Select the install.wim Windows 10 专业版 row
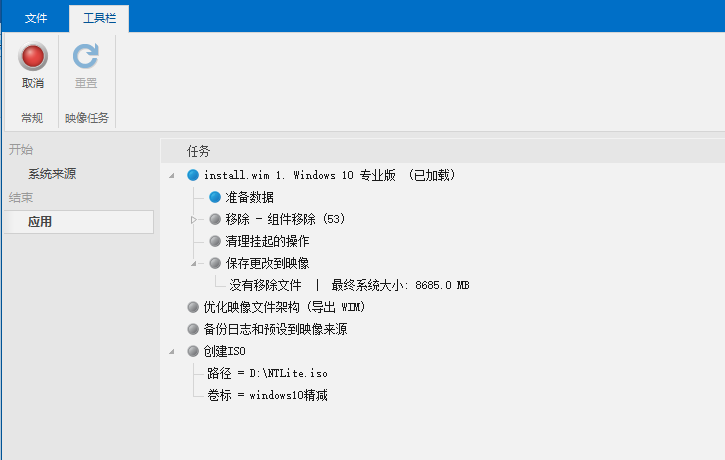Viewport: 725px width, 460px height. pyautogui.click(x=330, y=175)
